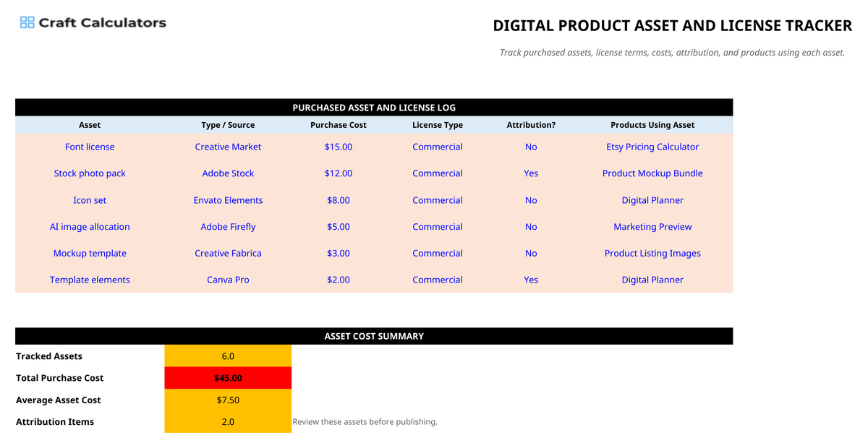Viewport: 868px width, 448px height.
Task: Select the 'Font license' asset cell
Action: tap(90, 147)
